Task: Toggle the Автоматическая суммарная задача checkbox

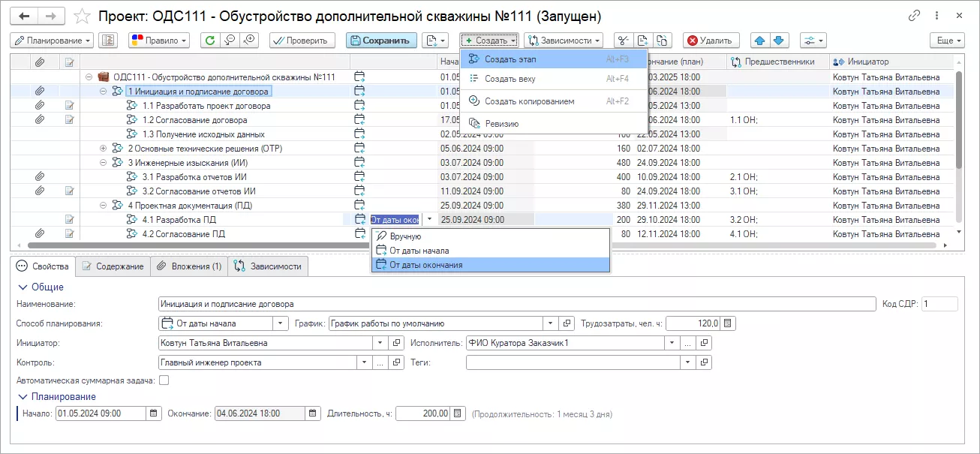Action: 164,380
